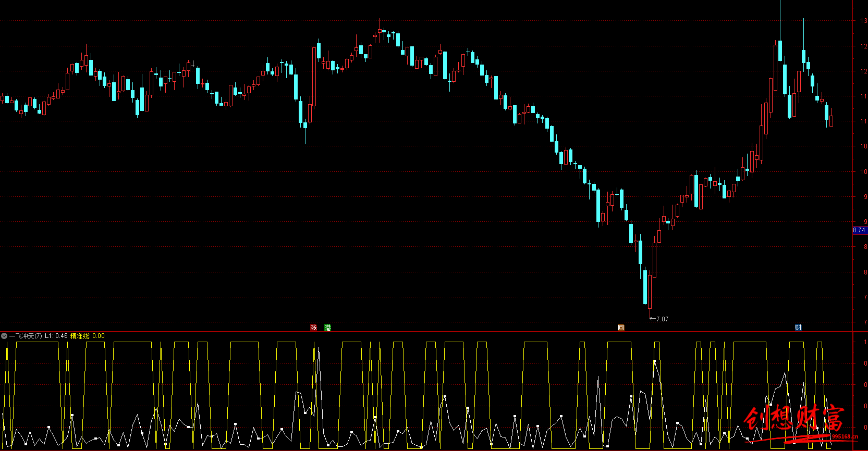This screenshot has height=451, width=868.
Task: Click the yellow 精准线: 0.00 label
Action: click(88, 336)
